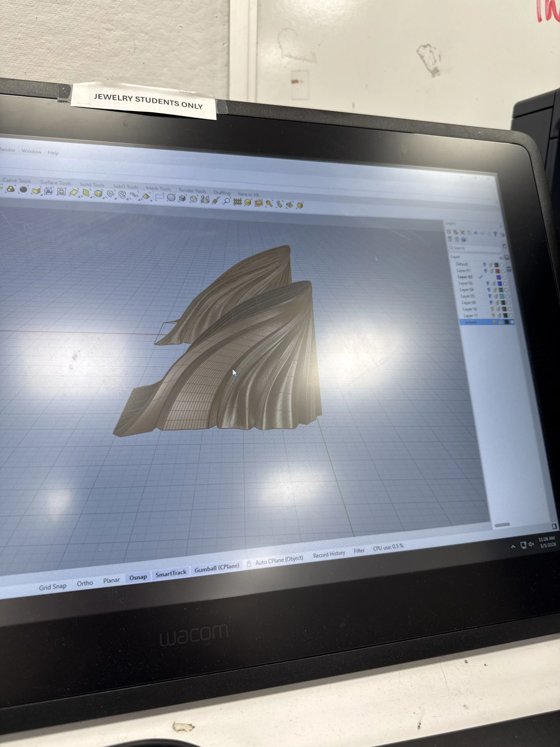Click the up-triangle move layer up icon
Screen dimensions: 560x747
click(476, 233)
